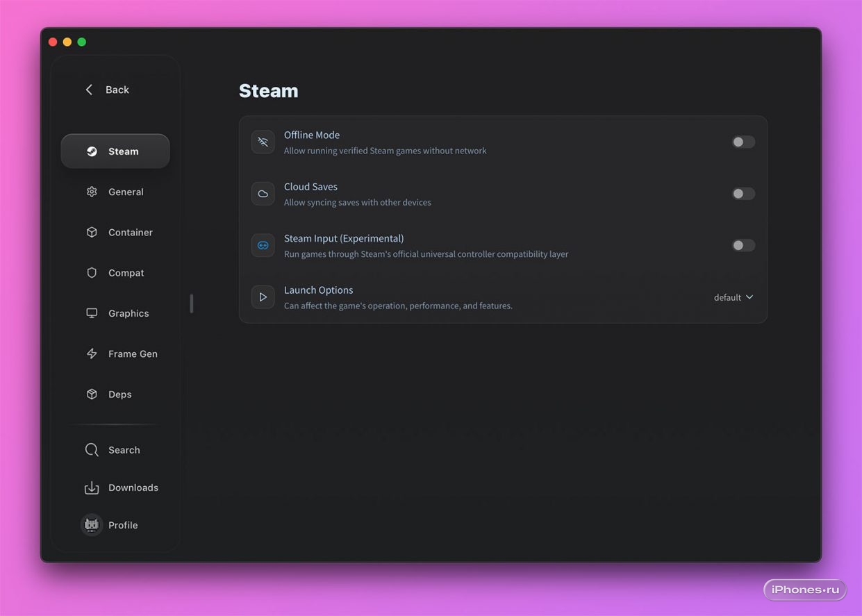Click the Launch Options play icon
862x616 pixels.
coord(263,297)
